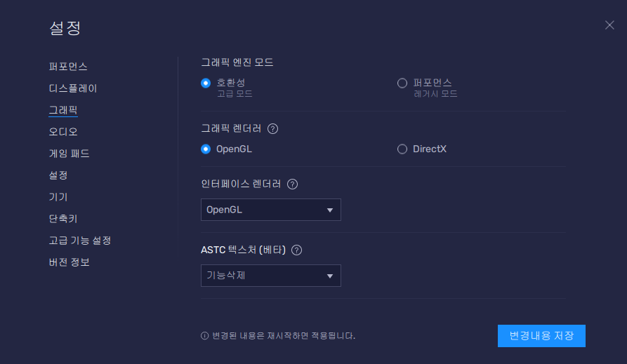Select the 호환성 engine mode radio button
The height and width of the screenshot is (364, 627).
[206, 83]
